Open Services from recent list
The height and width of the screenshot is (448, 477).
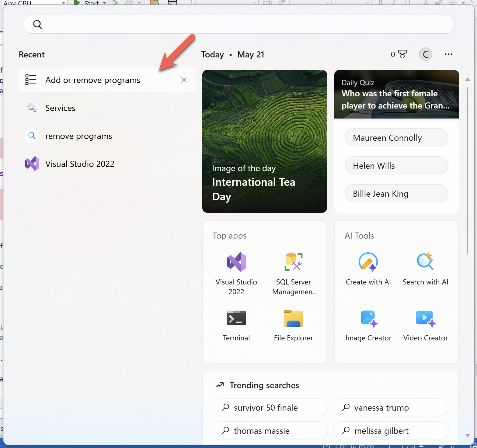click(x=107, y=108)
